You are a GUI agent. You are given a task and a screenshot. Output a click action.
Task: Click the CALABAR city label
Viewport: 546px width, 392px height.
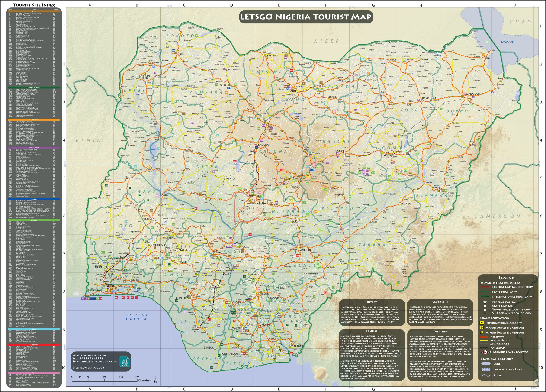pyautogui.click(x=297, y=346)
